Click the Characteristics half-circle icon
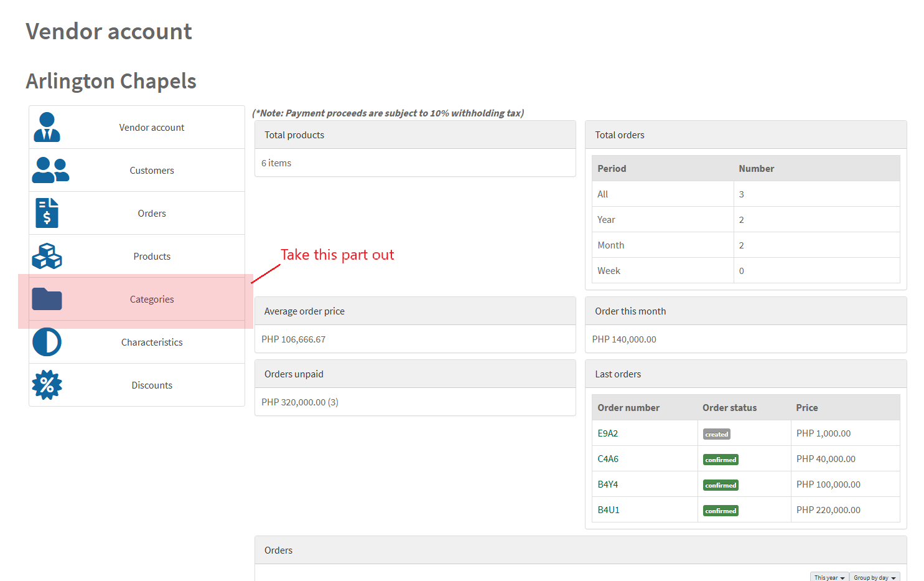924x581 pixels. point(47,342)
